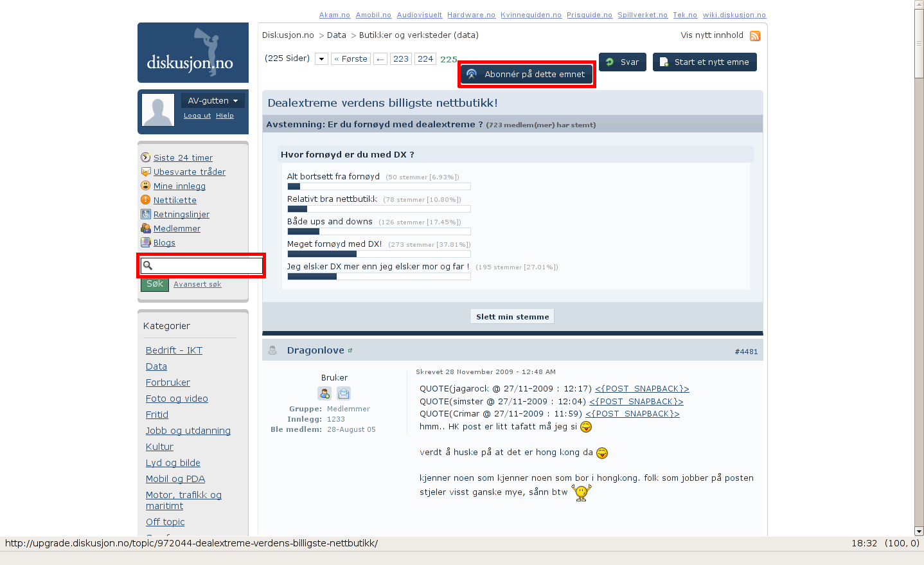The height and width of the screenshot is (565, 924).
Task: Expand the AV-gutten user dropdown
Action: [x=213, y=101]
